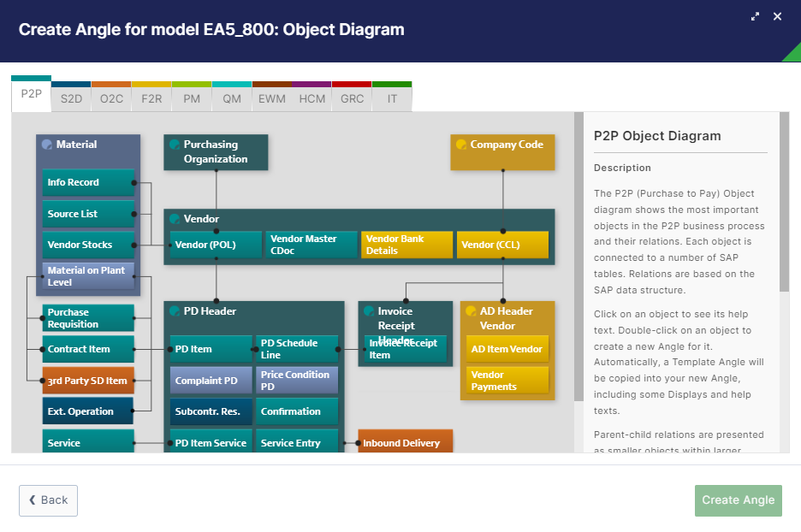Click the Company Code yellow circle icon
Viewport: 801px width, 532px height.
[461, 145]
